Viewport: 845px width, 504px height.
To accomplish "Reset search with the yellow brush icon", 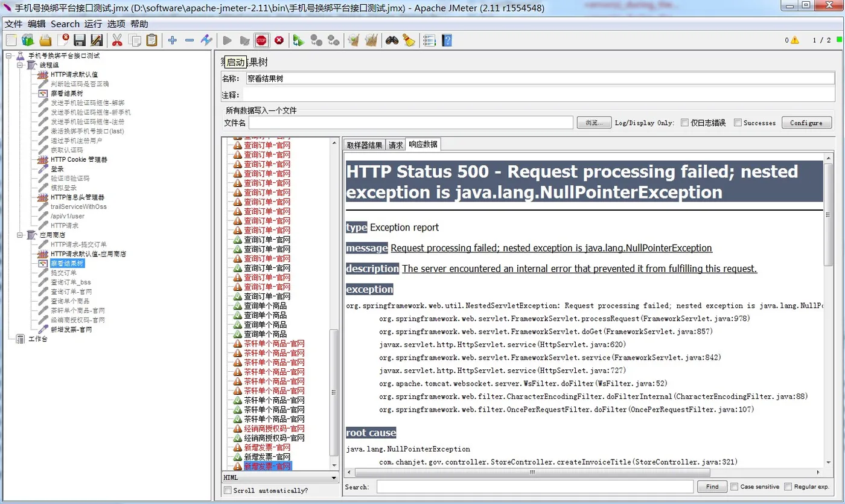I will [409, 40].
